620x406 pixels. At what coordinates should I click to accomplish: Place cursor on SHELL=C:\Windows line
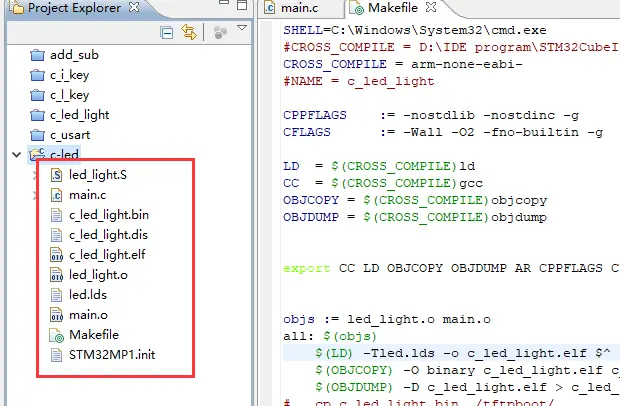[415, 30]
